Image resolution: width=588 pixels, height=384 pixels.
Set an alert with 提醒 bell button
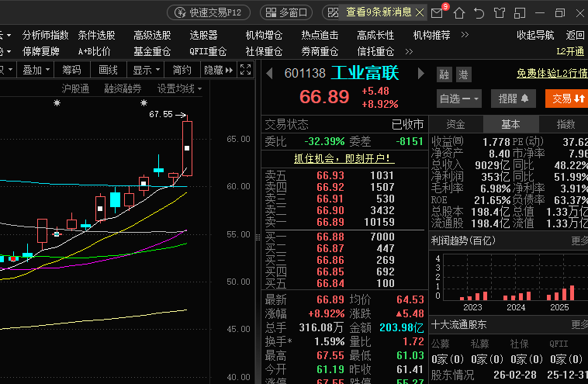point(513,99)
